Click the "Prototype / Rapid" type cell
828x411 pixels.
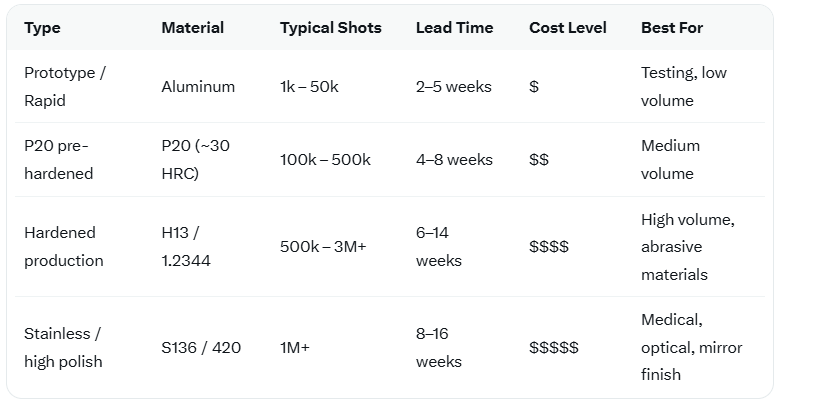pos(65,87)
